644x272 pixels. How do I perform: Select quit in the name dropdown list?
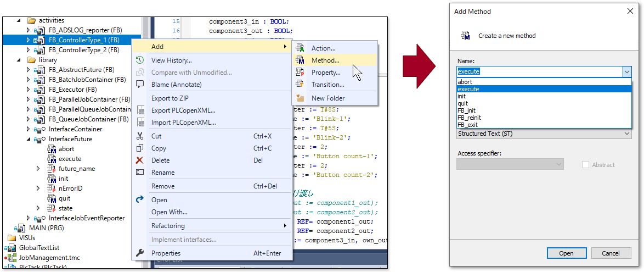point(544,103)
